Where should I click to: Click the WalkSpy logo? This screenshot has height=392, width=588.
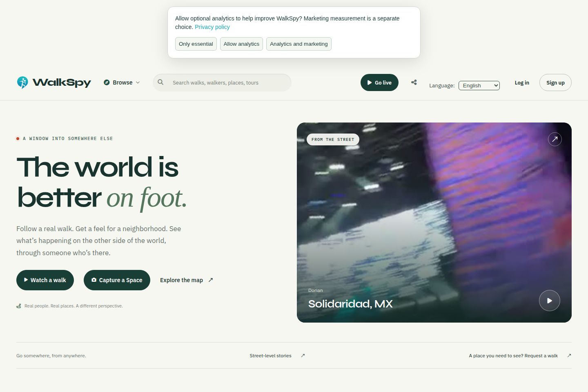tap(54, 82)
